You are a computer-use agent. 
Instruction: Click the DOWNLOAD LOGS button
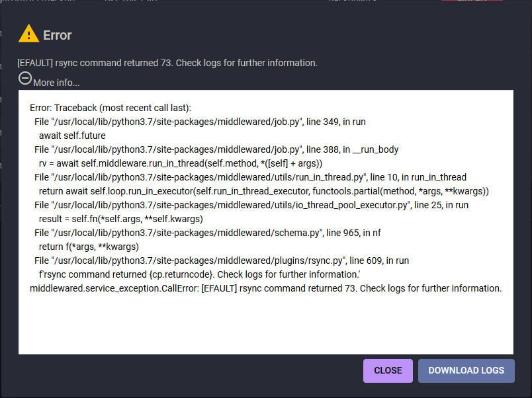coord(466,371)
